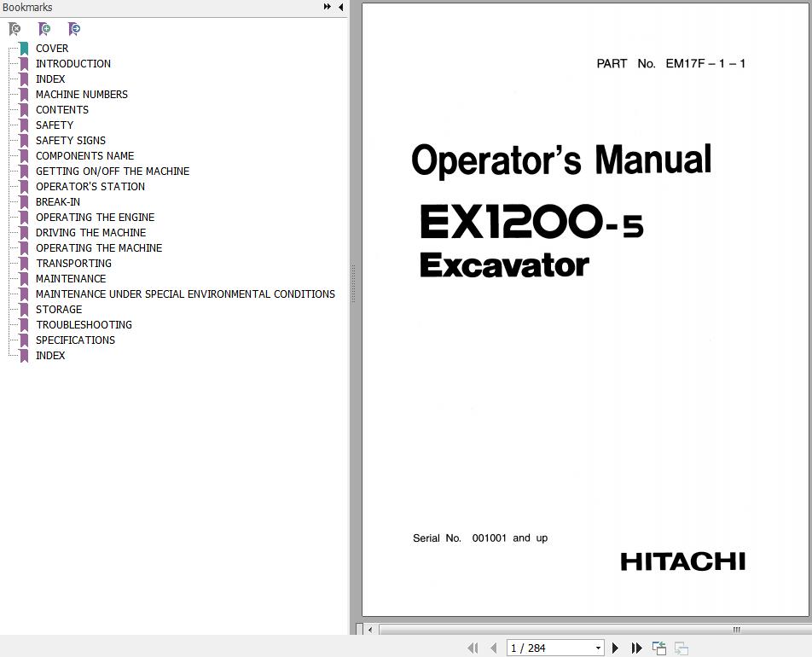The width and height of the screenshot is (812, 657).
Task: Open the TROUBLESHOOTING bookmark
Action: (84, 325)
